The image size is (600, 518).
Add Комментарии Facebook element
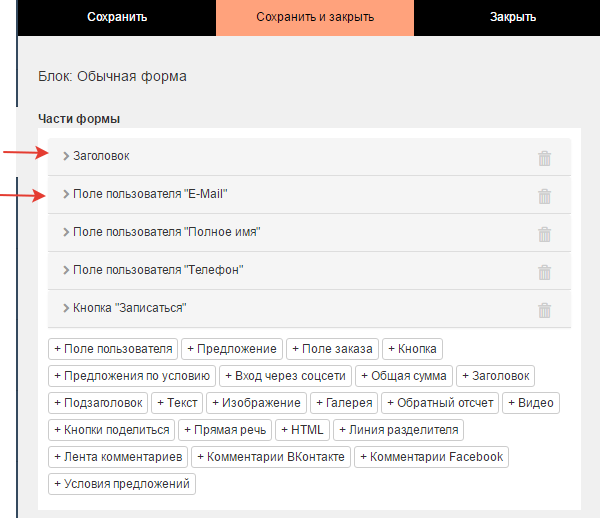point(431,457)
